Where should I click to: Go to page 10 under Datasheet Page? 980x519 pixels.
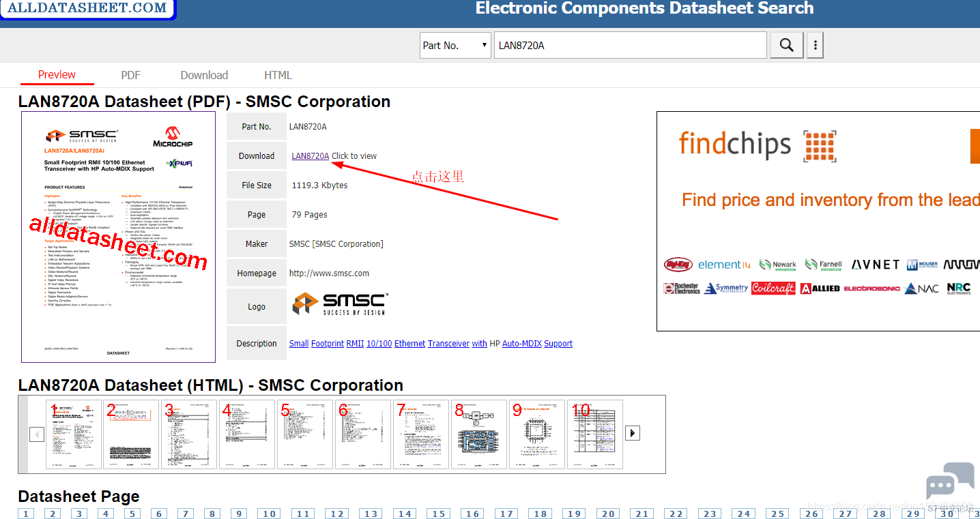coord(269,514)
